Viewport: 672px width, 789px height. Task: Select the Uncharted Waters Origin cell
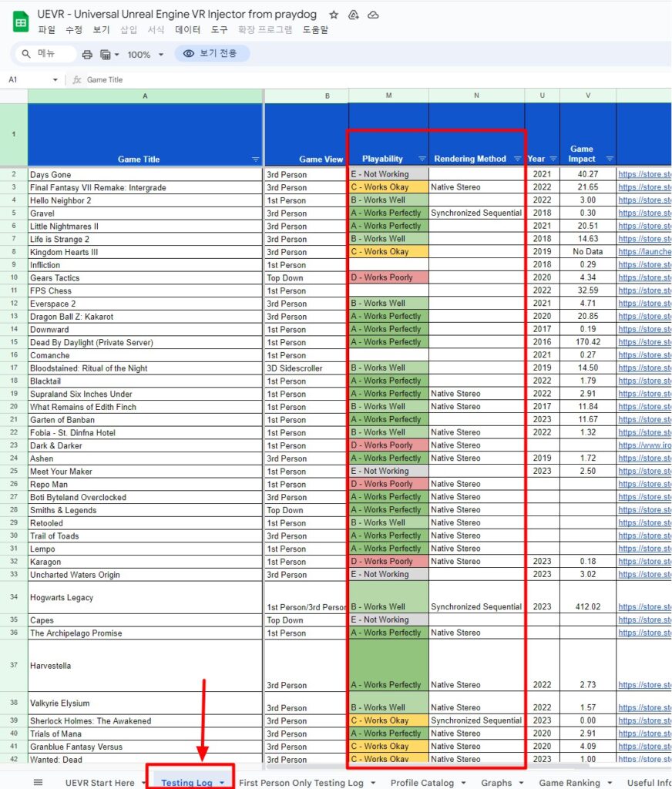click(145, 575)
